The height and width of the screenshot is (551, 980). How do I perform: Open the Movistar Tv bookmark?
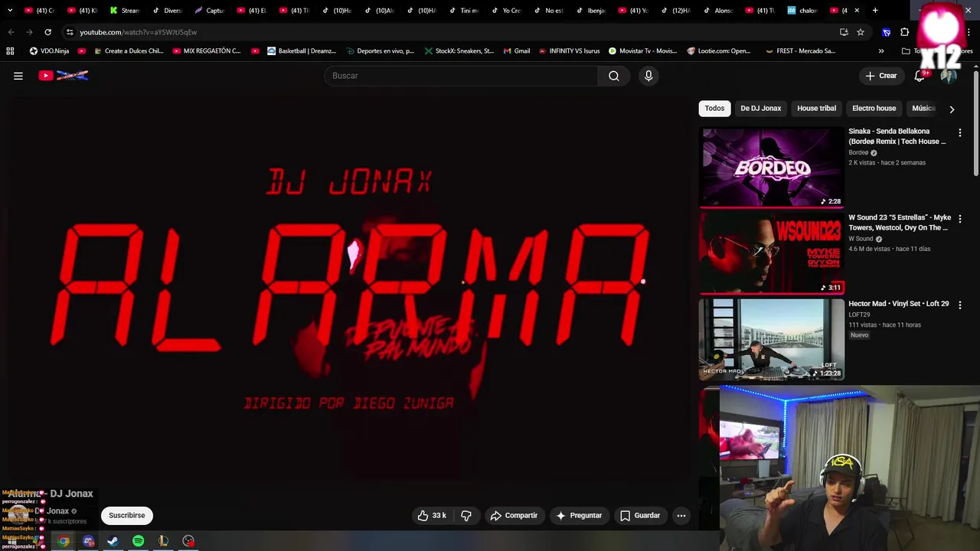(642, 51)
